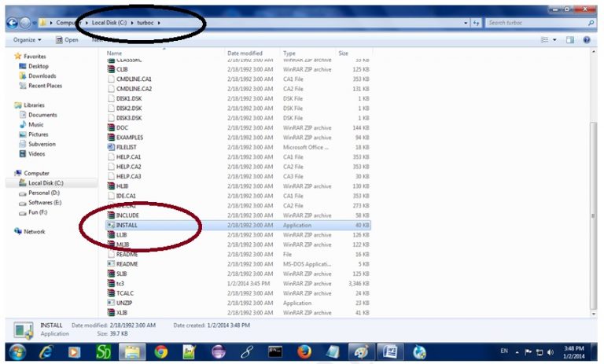
Task: Click the Open toolbar button
Action: tap(67, 39)
